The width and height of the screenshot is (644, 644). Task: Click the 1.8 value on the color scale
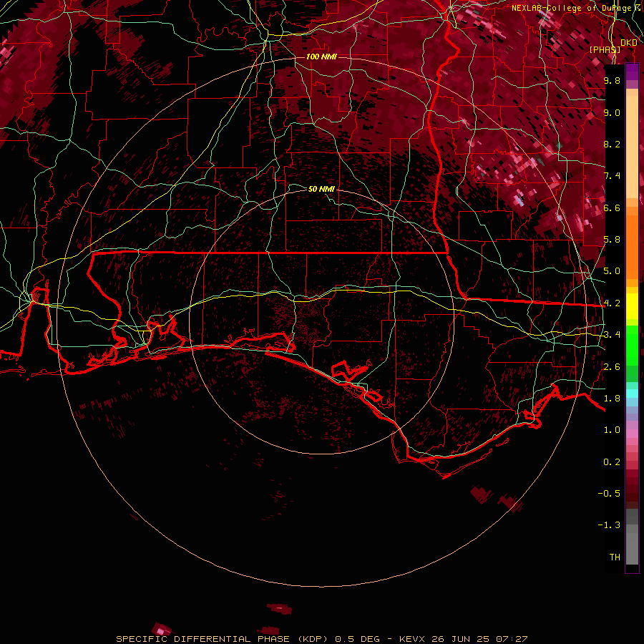pos(612,399)
